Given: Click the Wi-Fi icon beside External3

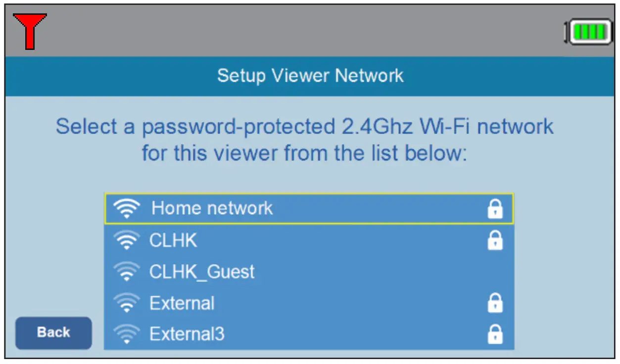Looking at the screenshot, I should click(x=128, y=334).
